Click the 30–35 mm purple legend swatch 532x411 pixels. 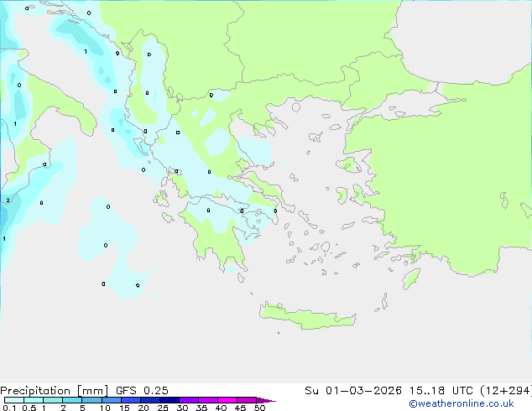(x=189, y=400)
